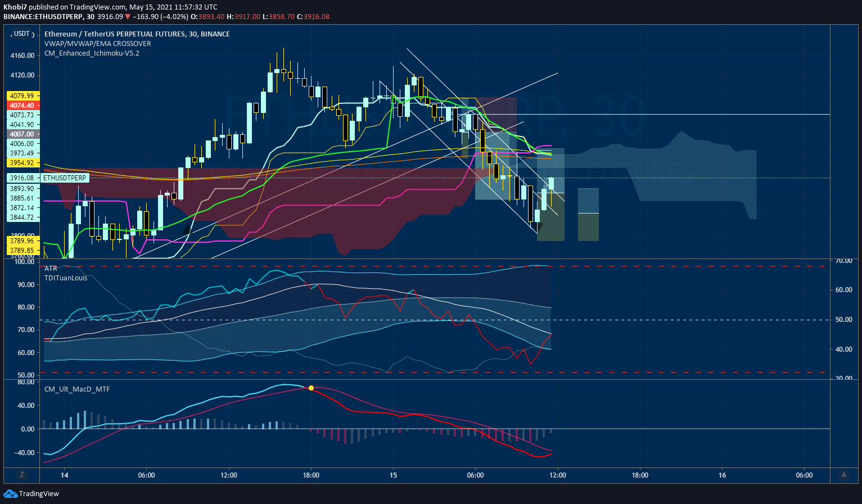The width and height of the screenshot is (862, 504).
Task: Click the yellow 3954.92 price label
Action: (22, 163)
